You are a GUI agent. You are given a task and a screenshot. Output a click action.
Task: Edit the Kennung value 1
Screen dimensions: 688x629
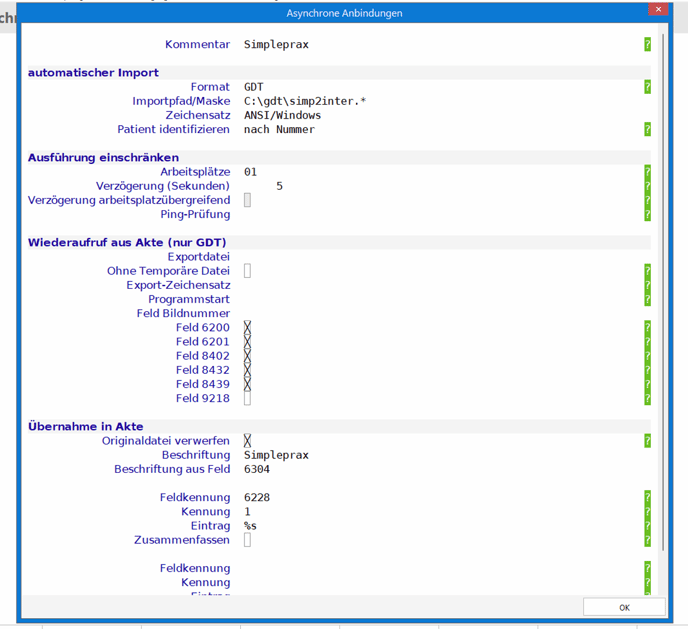[x=247, y=511]
